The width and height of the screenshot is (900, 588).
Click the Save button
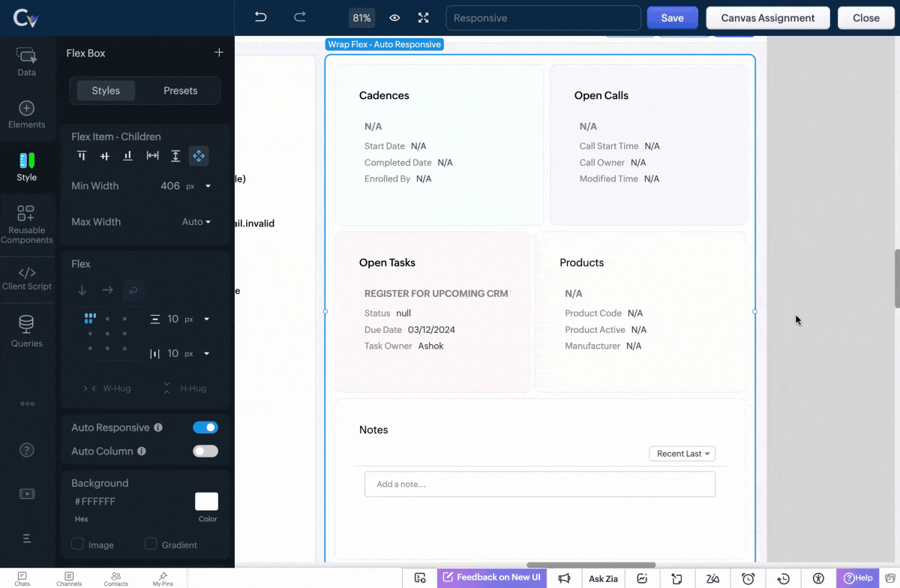672,18
